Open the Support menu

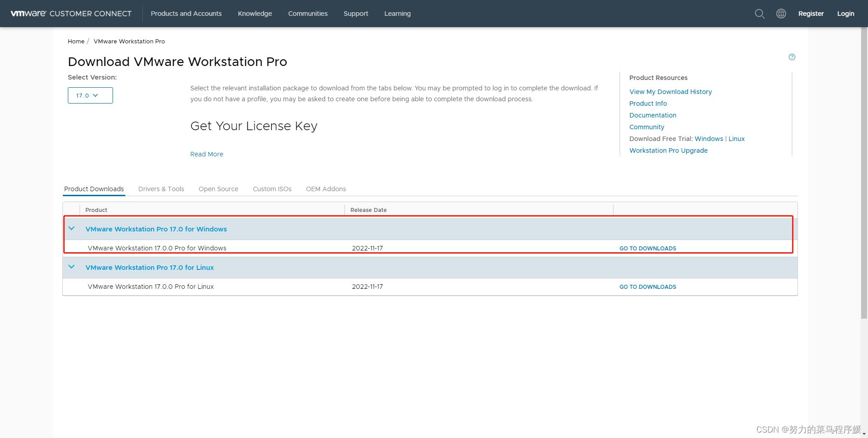tap(356, 14)
